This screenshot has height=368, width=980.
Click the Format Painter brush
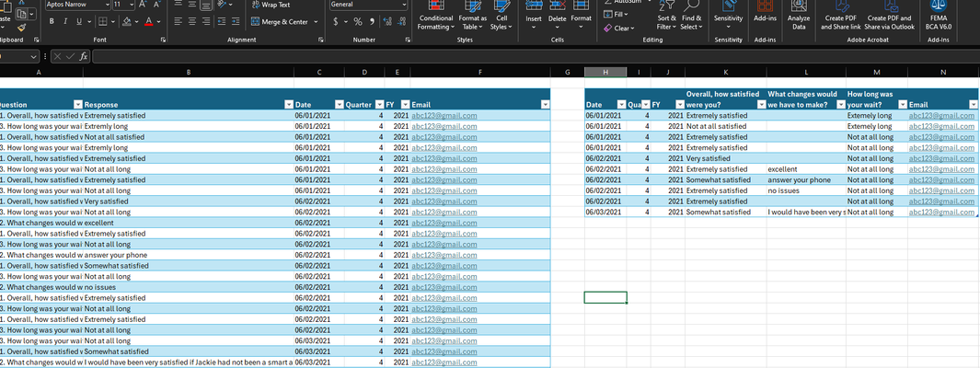point(22,28)
